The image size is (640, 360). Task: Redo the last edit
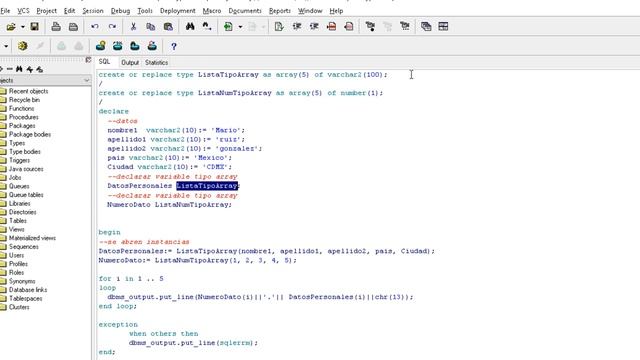112,27
